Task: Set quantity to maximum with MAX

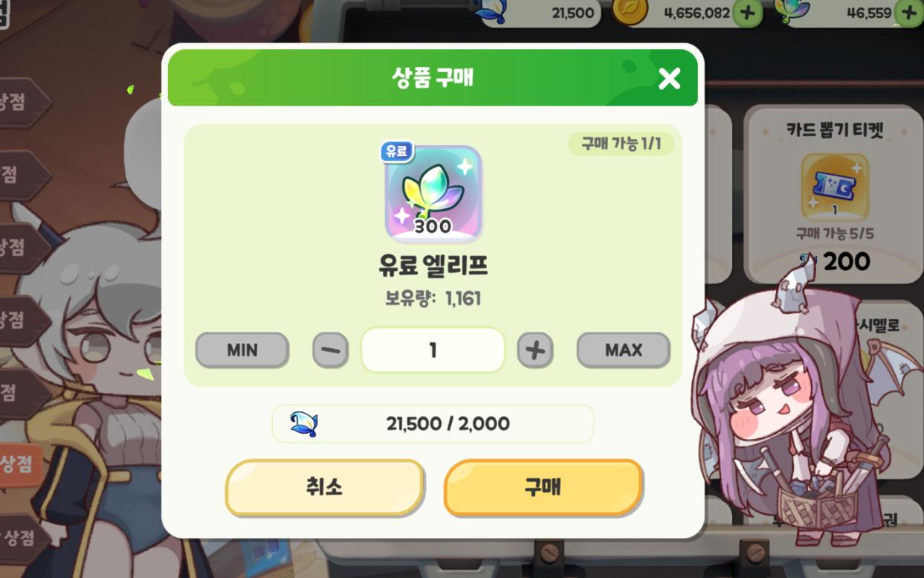Action: coord(624,350)
